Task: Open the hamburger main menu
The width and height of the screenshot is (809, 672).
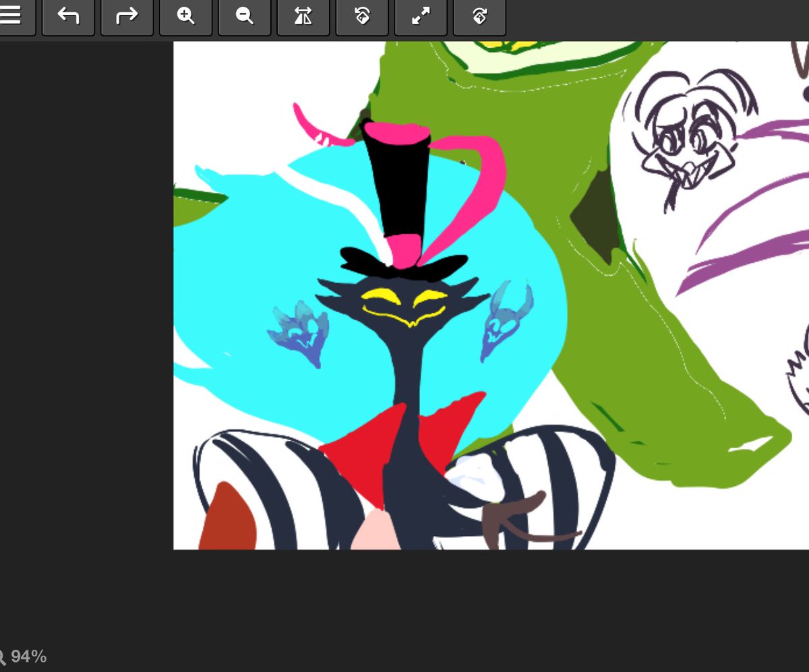Action: [x=11, y=16]
